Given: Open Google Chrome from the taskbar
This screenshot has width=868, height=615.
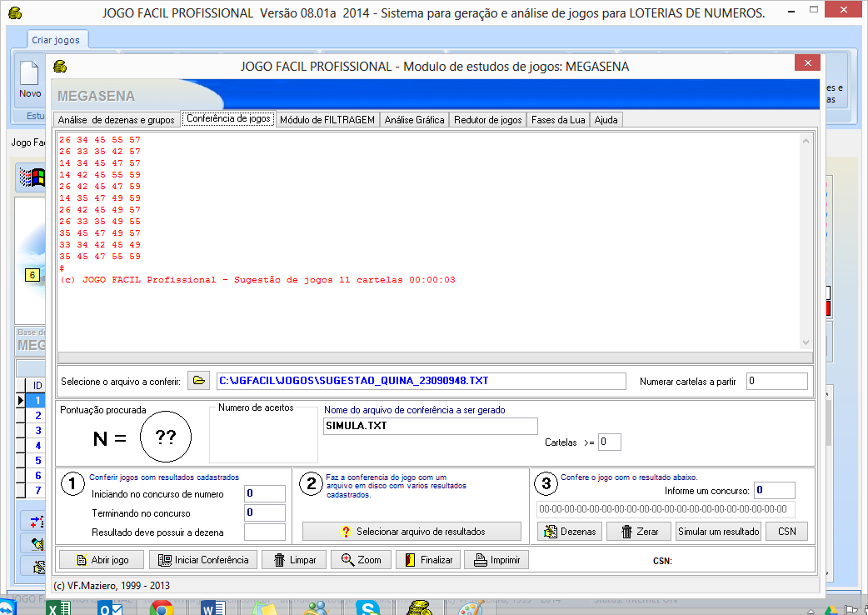Looking at the screenshot, I should [x=161, y=608].
